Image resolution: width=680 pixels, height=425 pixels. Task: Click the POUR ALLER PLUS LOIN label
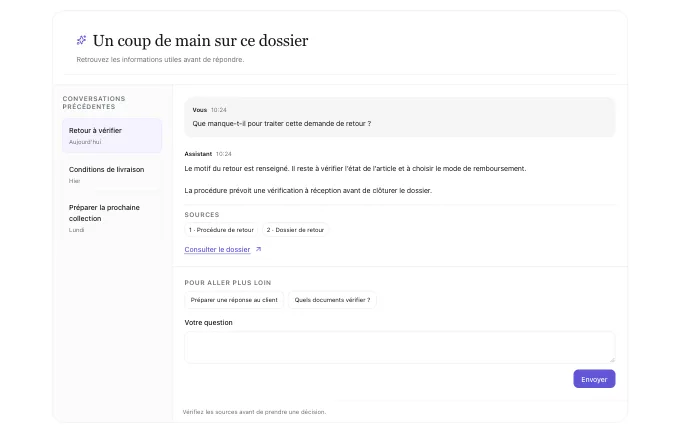[x=228, y=283]
